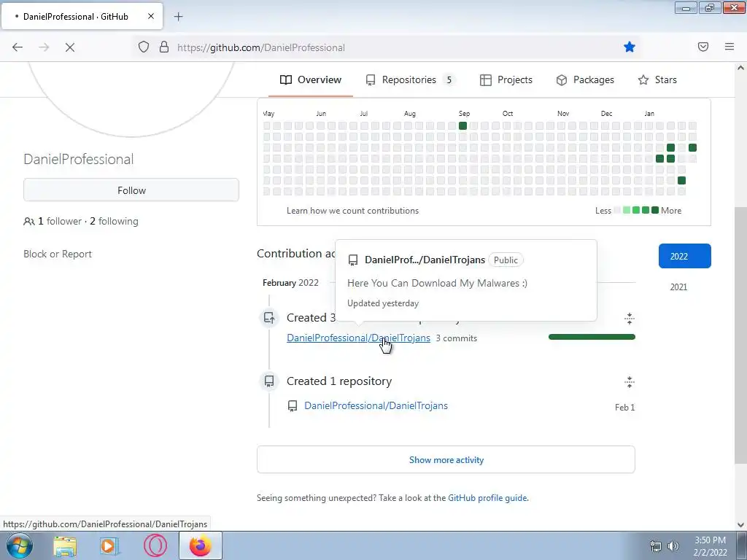Follow the DanielProfessional user
747x560 pixels.
click(131, 190)
